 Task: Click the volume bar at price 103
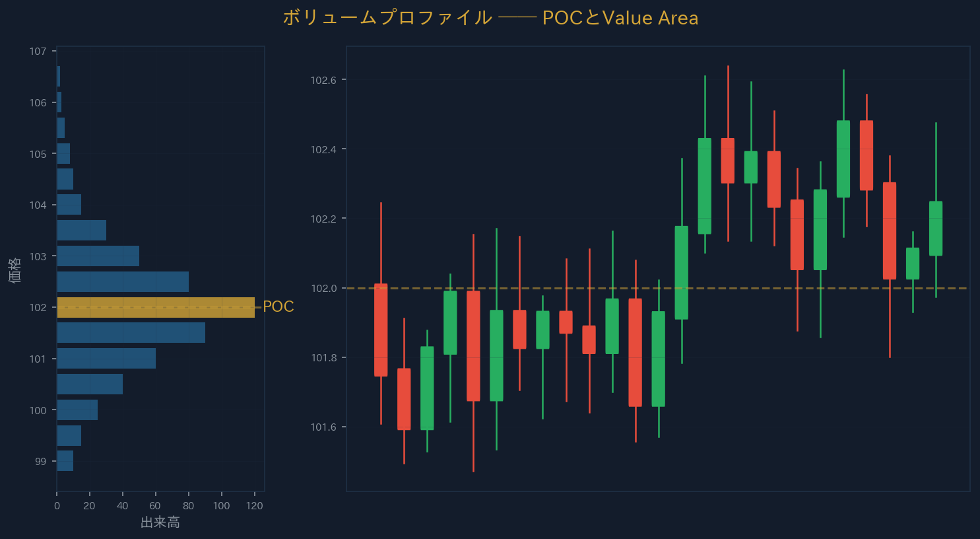pyautogui.click(x=98, y=256)
